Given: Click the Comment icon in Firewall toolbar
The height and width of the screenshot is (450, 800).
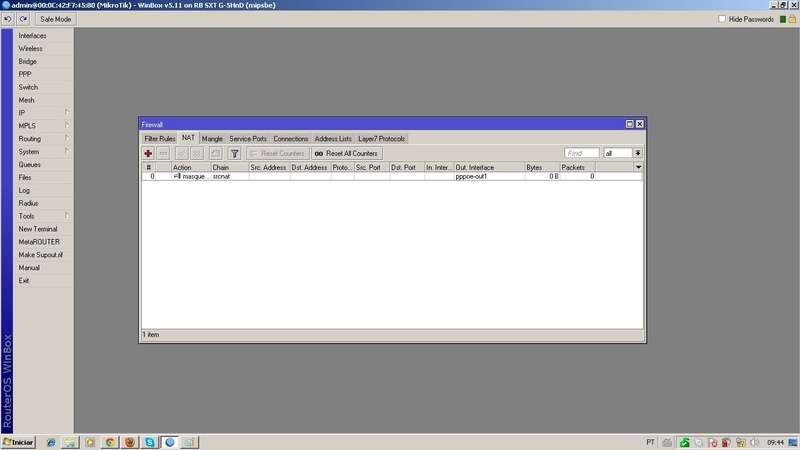Looking at the screenshot, I should click(216, 153).
